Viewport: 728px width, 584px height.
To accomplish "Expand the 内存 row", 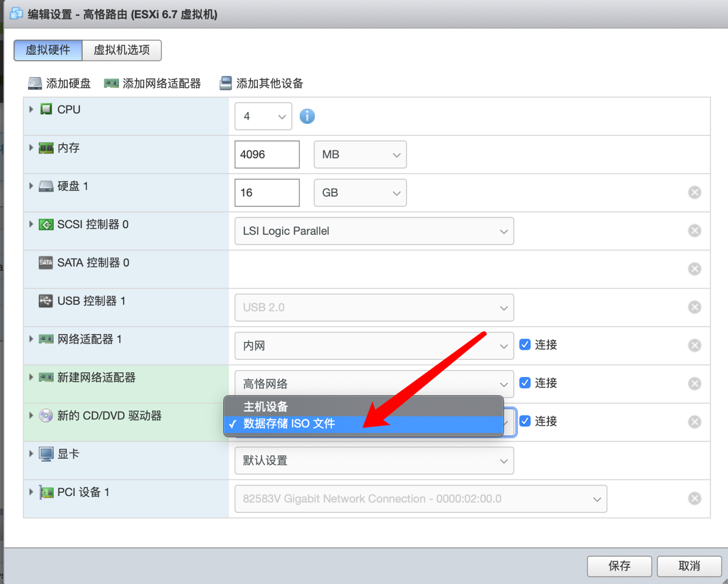I will coord(32,148).
